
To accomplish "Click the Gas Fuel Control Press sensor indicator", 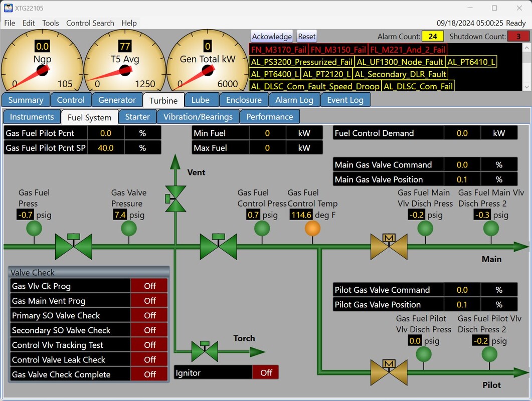I will [x=262, y=228].
